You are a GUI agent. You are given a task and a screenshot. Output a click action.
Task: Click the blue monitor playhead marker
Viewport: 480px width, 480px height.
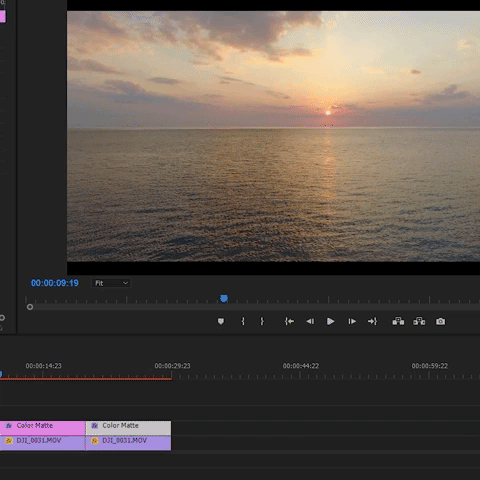point(224,298)
